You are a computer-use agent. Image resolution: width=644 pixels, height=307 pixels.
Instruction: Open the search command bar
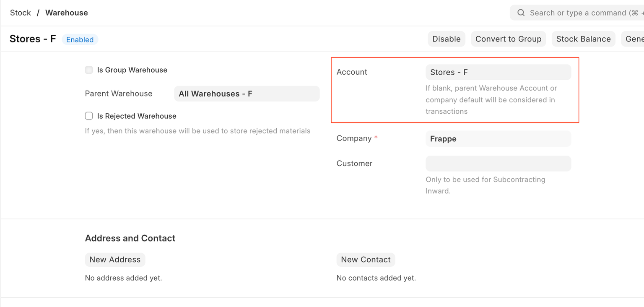[579, 13]
